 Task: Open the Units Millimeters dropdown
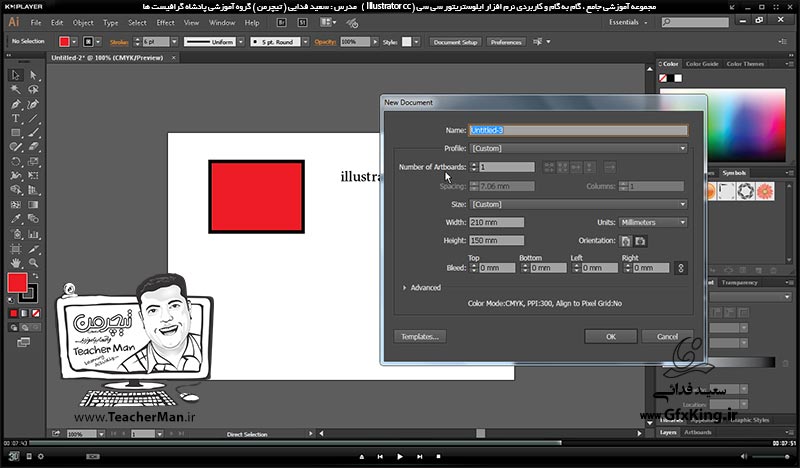654,223
